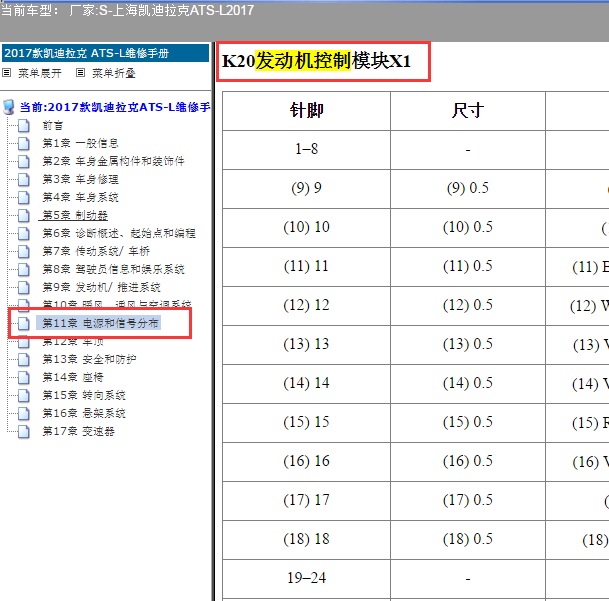Click the 菜单折叠 collapse menu icon
609x601 pixels.
tap(80, 73)
